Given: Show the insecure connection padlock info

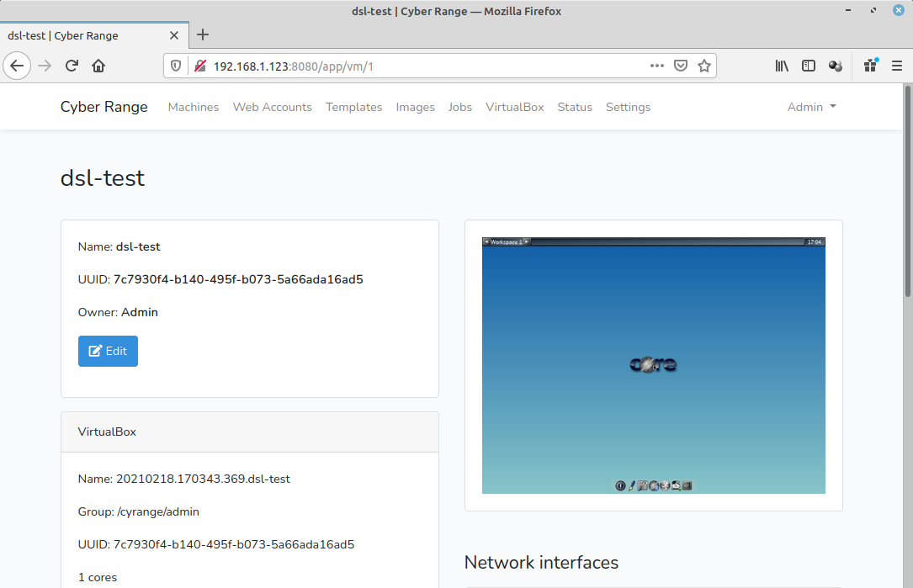Looking at the screenshot, I should [200, 66].
